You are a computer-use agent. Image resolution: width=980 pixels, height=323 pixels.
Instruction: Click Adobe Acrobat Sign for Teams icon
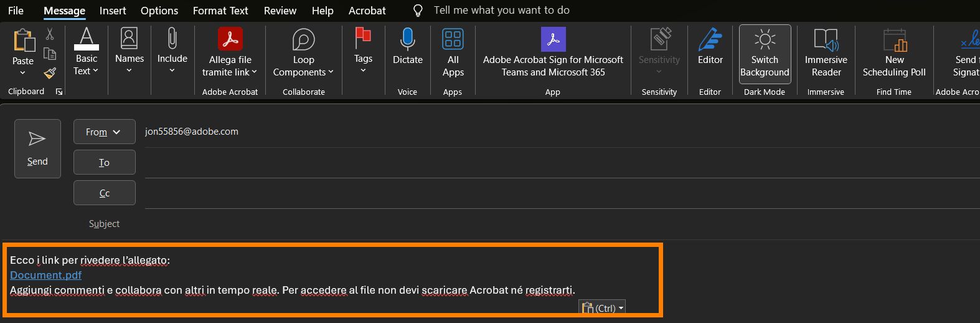pos(553,40)
